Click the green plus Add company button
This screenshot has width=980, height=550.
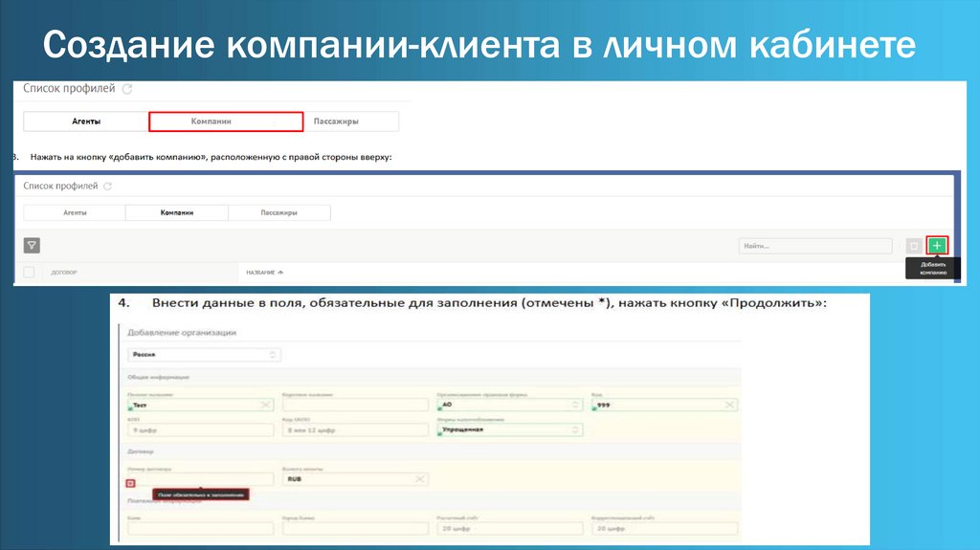pos(936,246)
